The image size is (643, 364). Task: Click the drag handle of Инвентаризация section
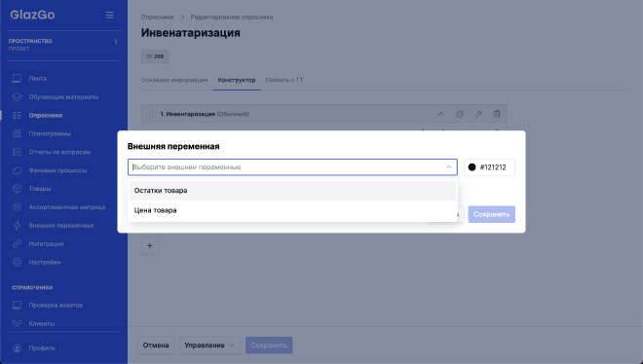pos(150,114)
